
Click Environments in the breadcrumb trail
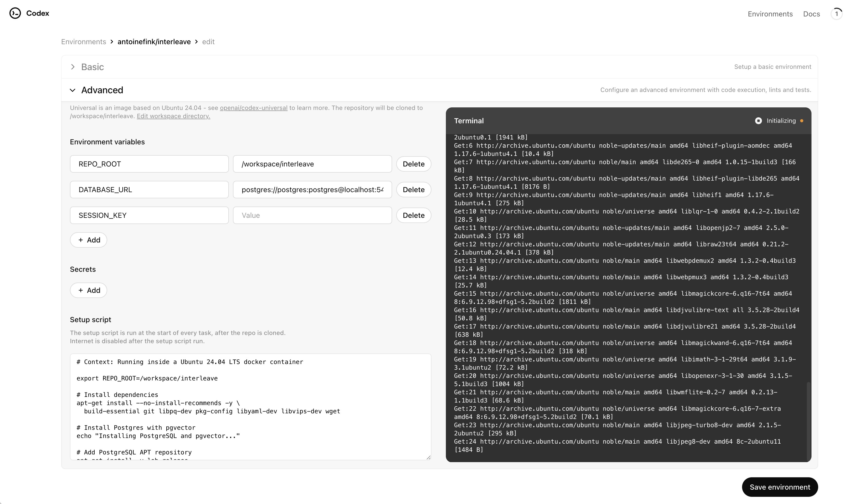pos(83,41)
